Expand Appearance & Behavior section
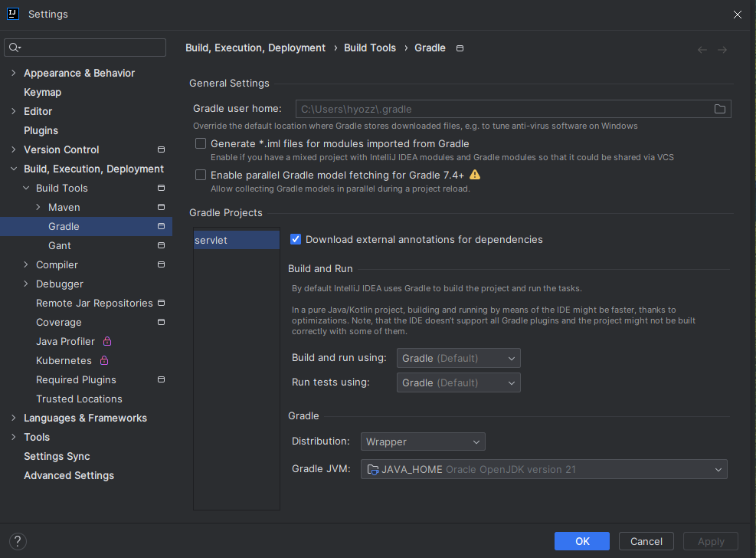Screen dimensions: 756x558 [x=14, y=73]
